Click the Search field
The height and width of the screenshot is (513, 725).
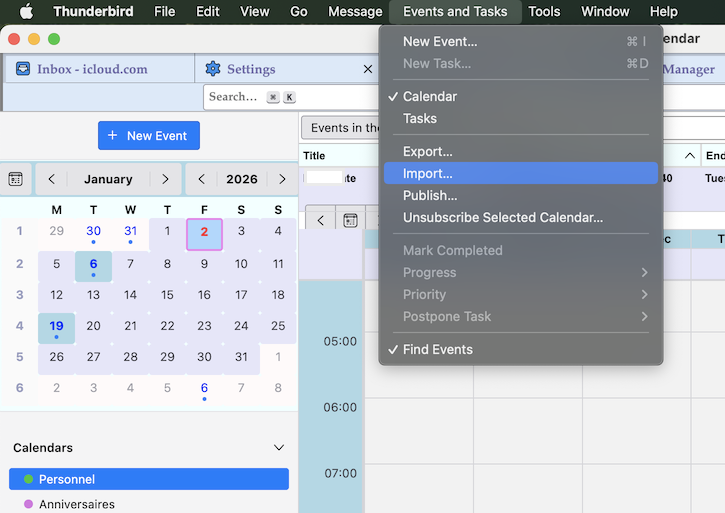coord(290,97)
